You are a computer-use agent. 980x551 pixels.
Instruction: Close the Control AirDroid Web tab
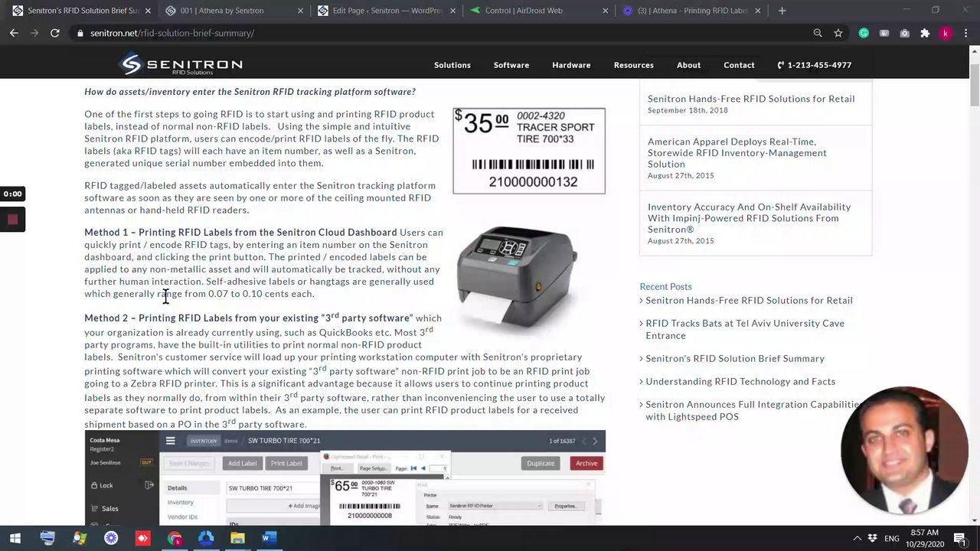(605, 11)
